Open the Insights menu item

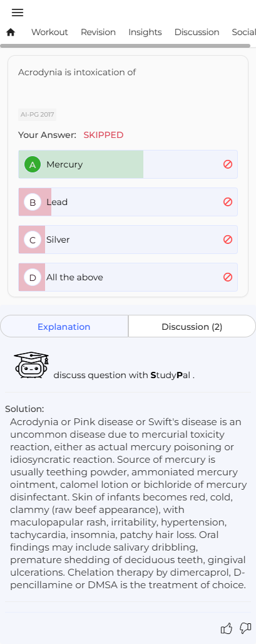pos(145,32)
